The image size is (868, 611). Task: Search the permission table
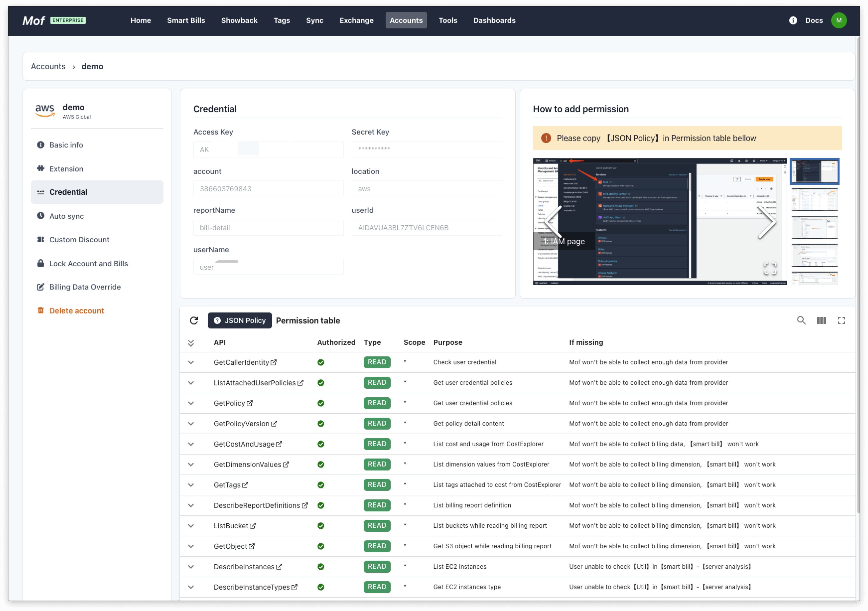pos(801,321)
